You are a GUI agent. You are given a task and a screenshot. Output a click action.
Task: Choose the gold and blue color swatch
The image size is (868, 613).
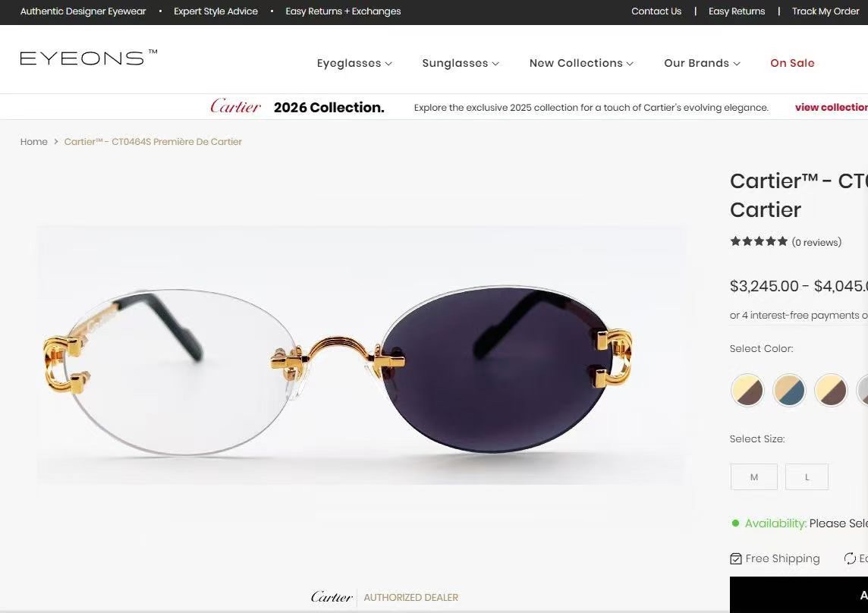pyautogui.click(x=789, y=390)
